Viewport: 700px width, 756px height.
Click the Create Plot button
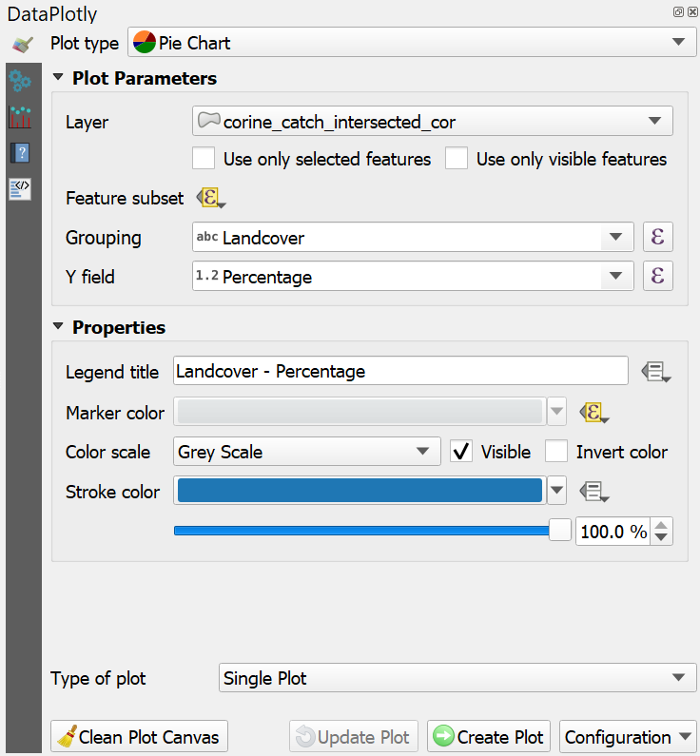[489, 737]
